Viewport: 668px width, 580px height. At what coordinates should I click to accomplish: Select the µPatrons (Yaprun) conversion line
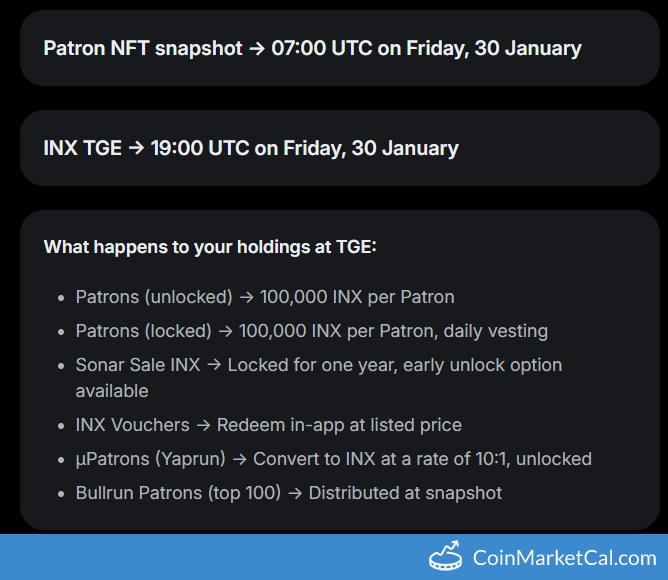coord(334,459)
